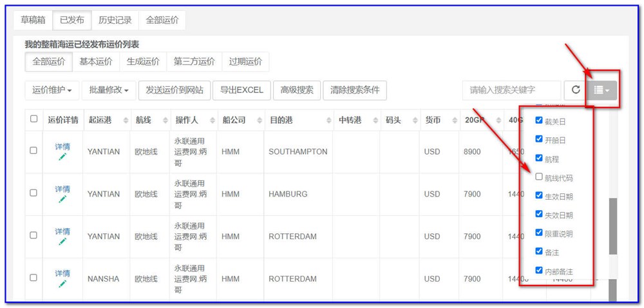
Task: Open the 历史记录 tab
Action: click(x=115, y=20)
